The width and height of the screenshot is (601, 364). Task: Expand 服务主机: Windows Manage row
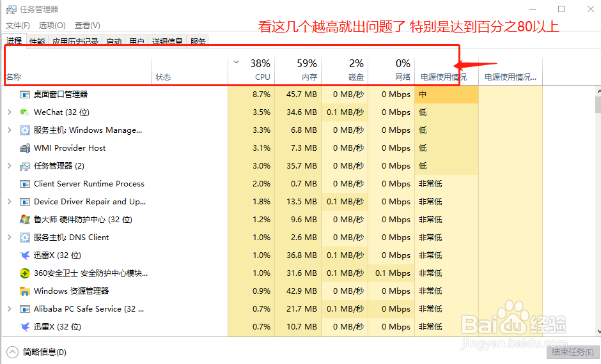pos(10,130)
